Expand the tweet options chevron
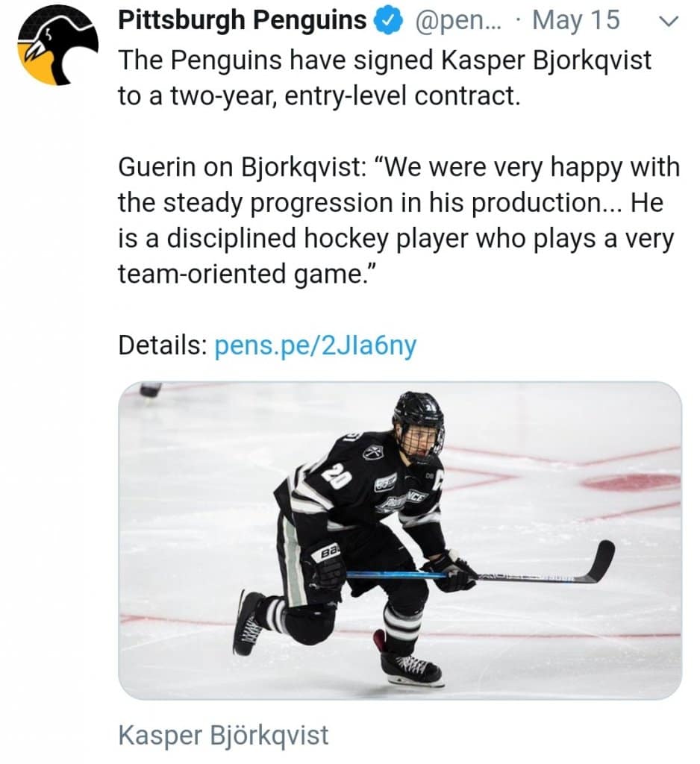 [x=668, y=22]
